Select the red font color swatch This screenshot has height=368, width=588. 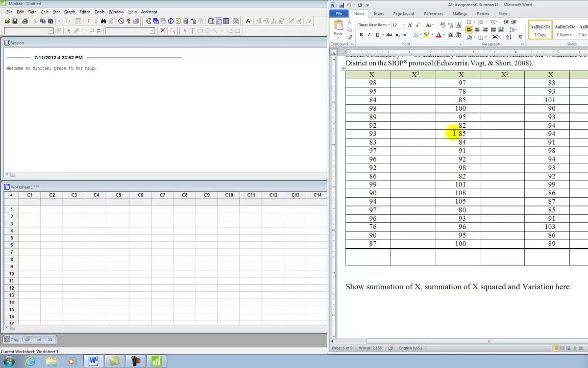[x=438, y=35]
